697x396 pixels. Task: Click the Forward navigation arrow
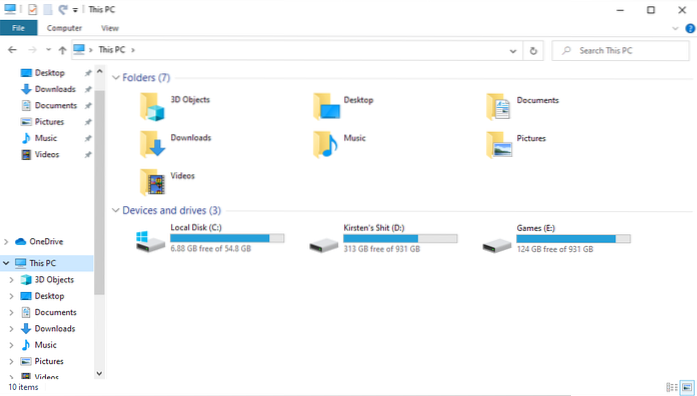click(x=32, y=50)
